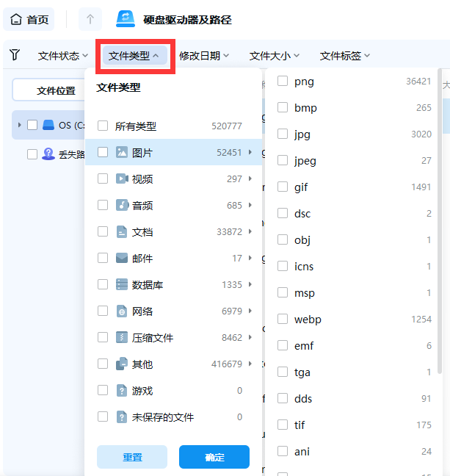Go to the 首页 home button

coord(29,19)
